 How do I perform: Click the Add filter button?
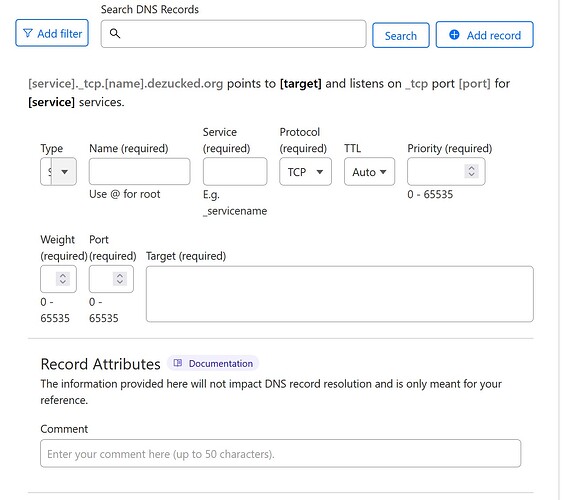point(52,33)
